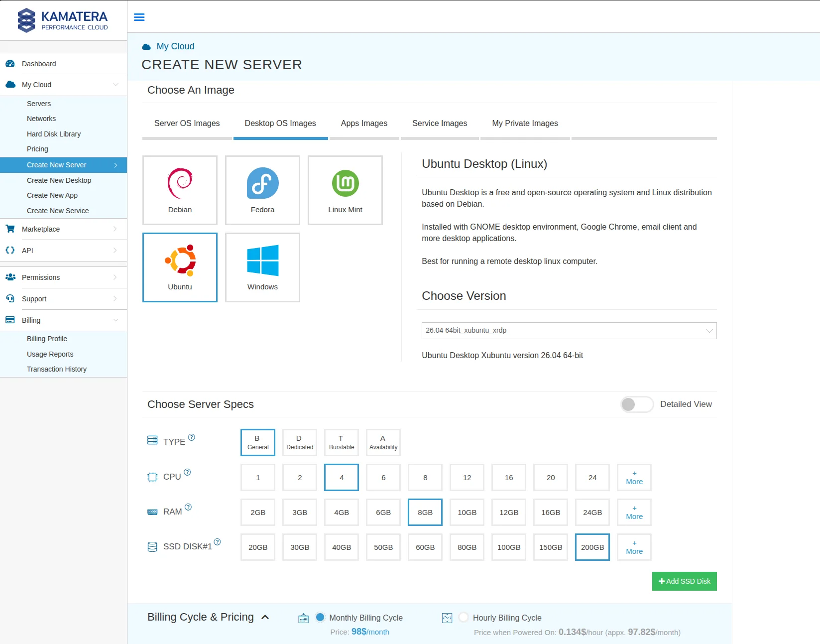
Task: Click the monthly billing calendar icon
Action: click(303, 619)
